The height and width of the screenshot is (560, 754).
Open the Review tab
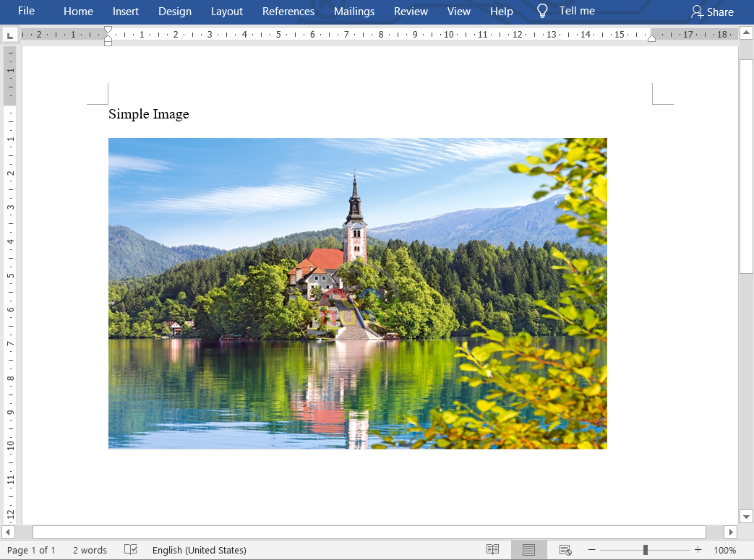point(411,12)
